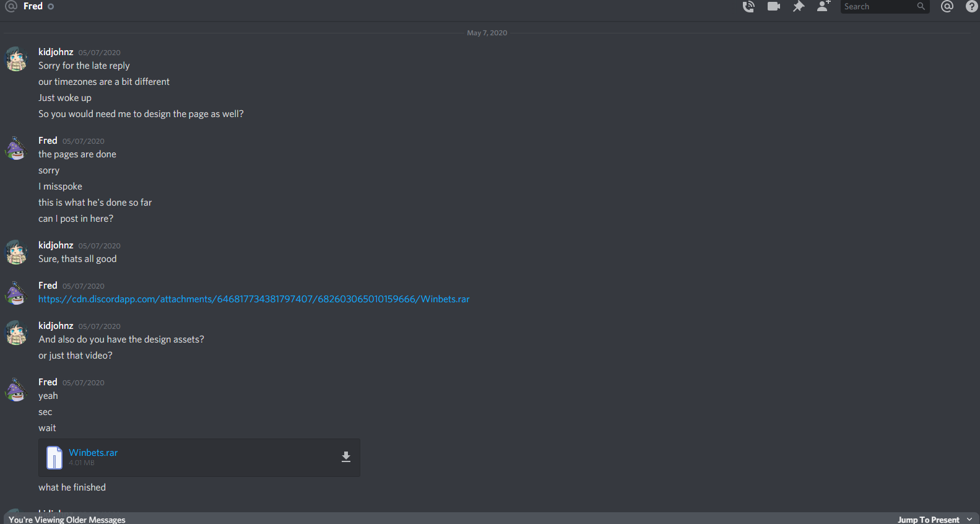This screenshot has height=524, width=980.
Task: Click the Fred title in header
Action: 33,6
